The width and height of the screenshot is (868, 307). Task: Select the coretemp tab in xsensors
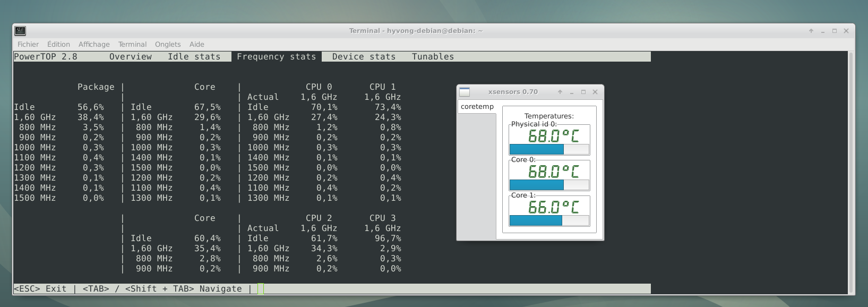tap(477, 107)
